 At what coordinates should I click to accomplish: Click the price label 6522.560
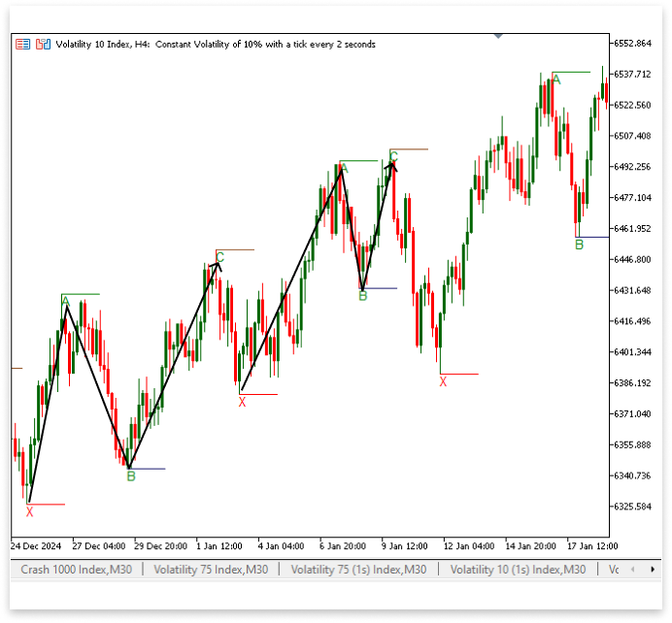pos(632,105)
